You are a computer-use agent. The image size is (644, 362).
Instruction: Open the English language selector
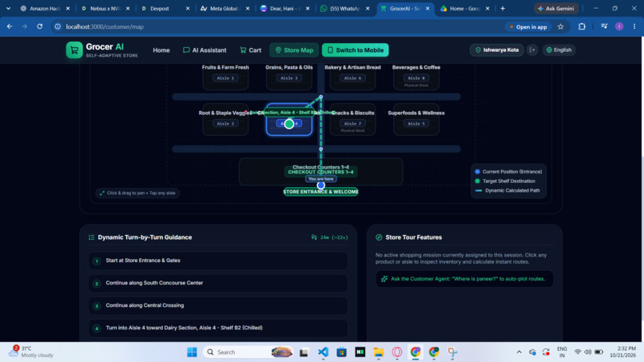tap(559, 50)
